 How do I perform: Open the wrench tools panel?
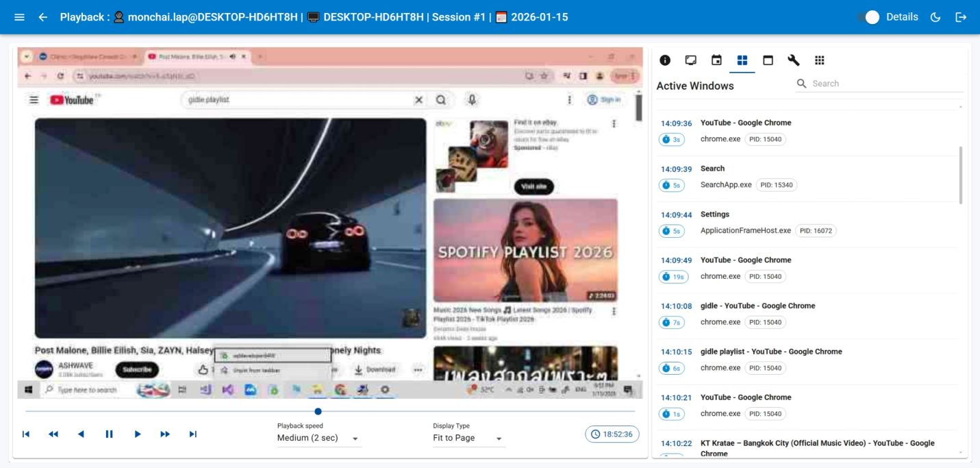(793, 60)
